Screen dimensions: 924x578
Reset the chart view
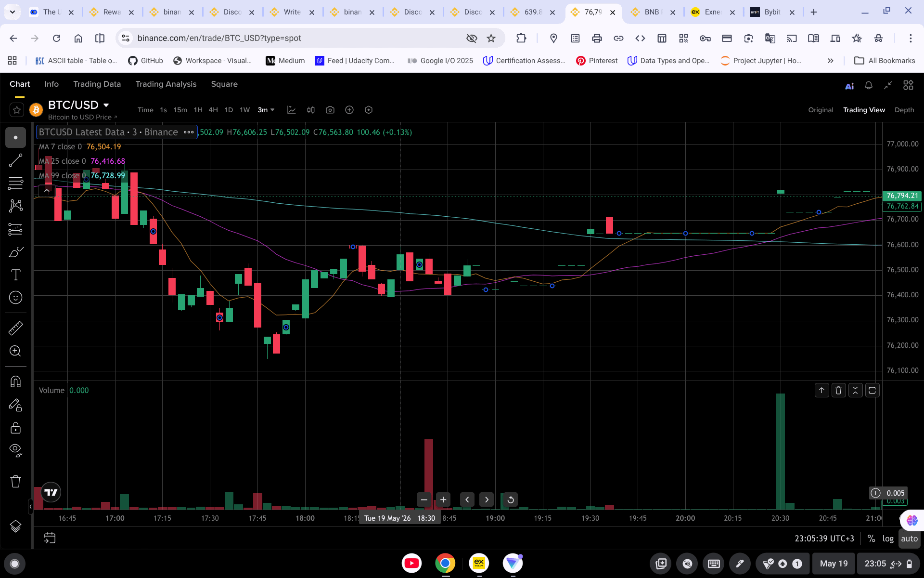point(511,499)
